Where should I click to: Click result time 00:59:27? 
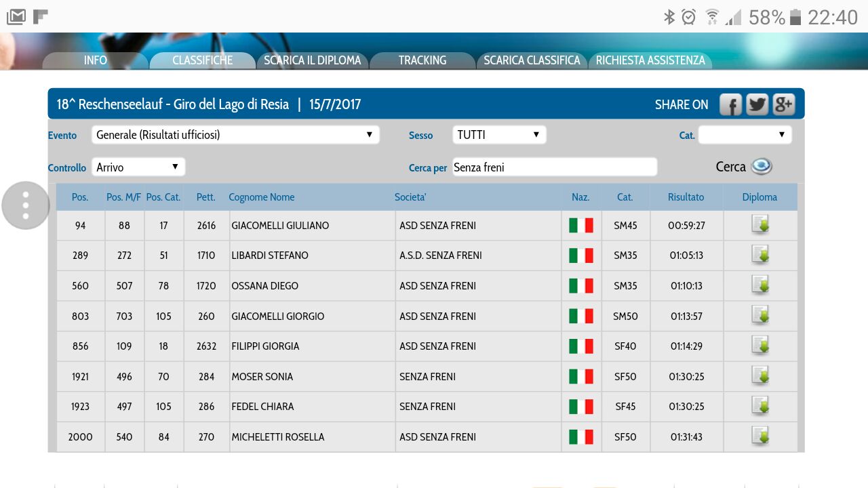(686, 226)
